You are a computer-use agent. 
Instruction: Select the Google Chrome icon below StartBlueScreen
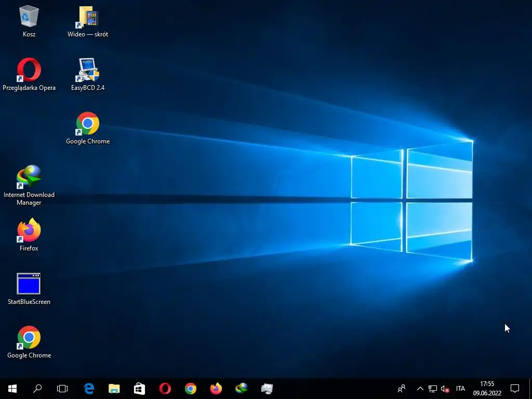(x=29, y=342)
